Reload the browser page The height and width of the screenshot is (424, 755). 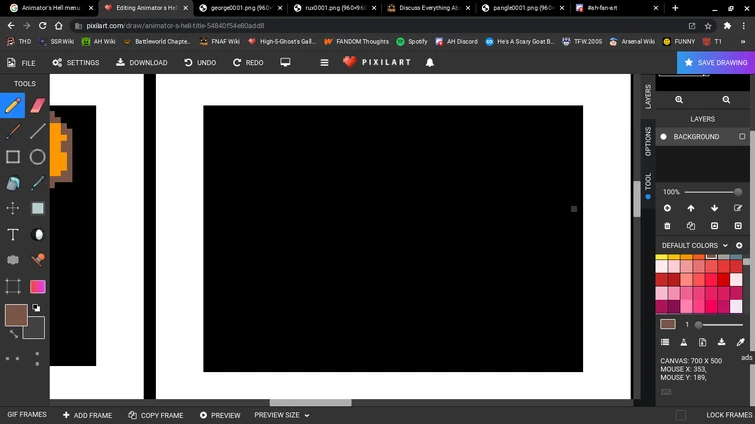pos(42,26)
